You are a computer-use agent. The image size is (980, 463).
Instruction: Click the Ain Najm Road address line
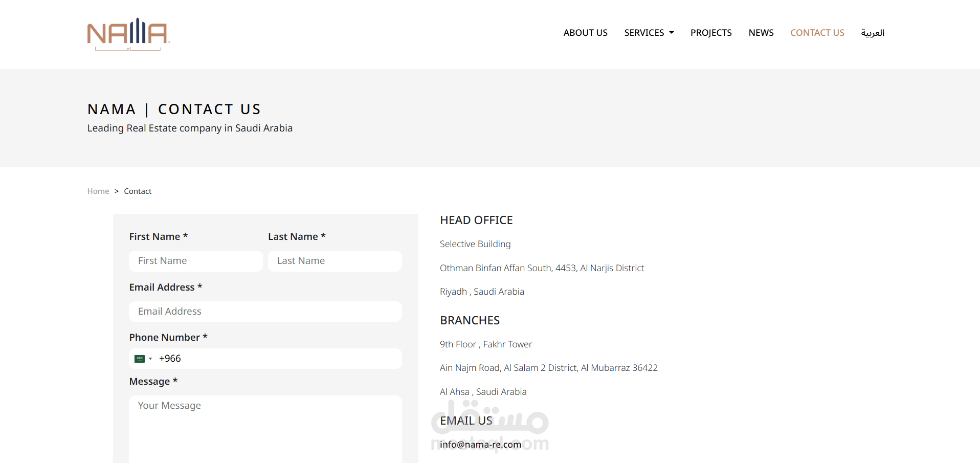click(549, 368)
